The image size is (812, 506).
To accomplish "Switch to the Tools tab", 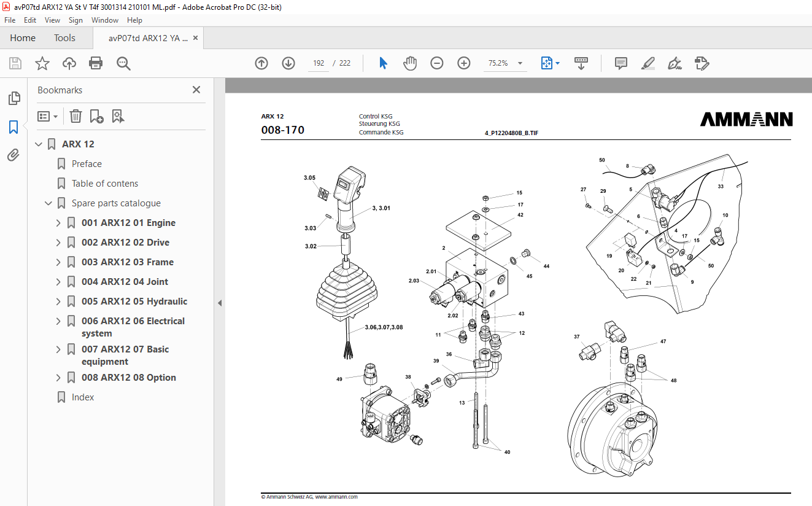I will coord(64,38).
